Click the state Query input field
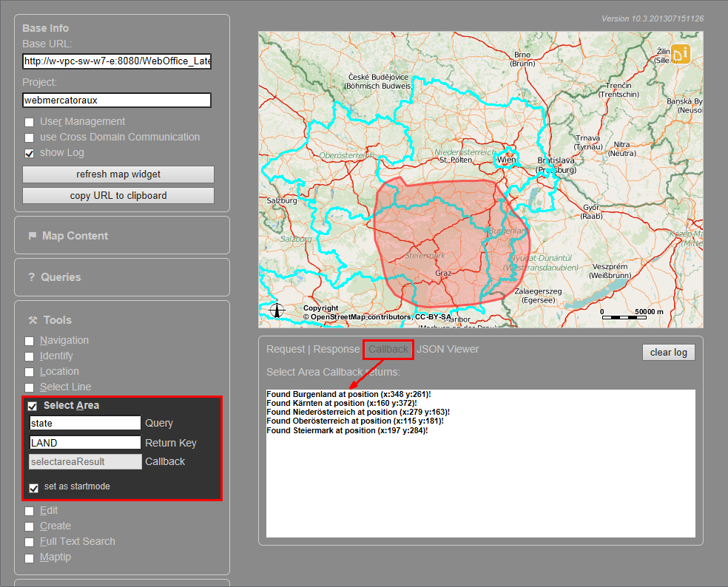This screenshot has width=728, height=587. pos(84,423)
